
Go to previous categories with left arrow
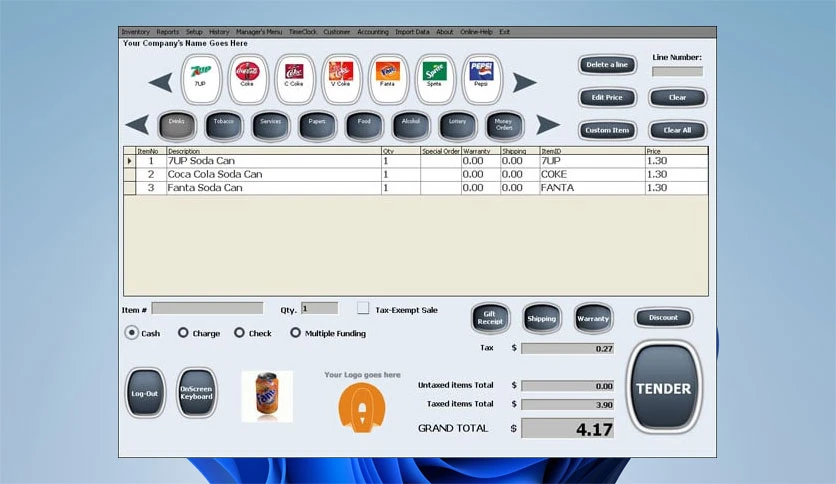[137, 125]
